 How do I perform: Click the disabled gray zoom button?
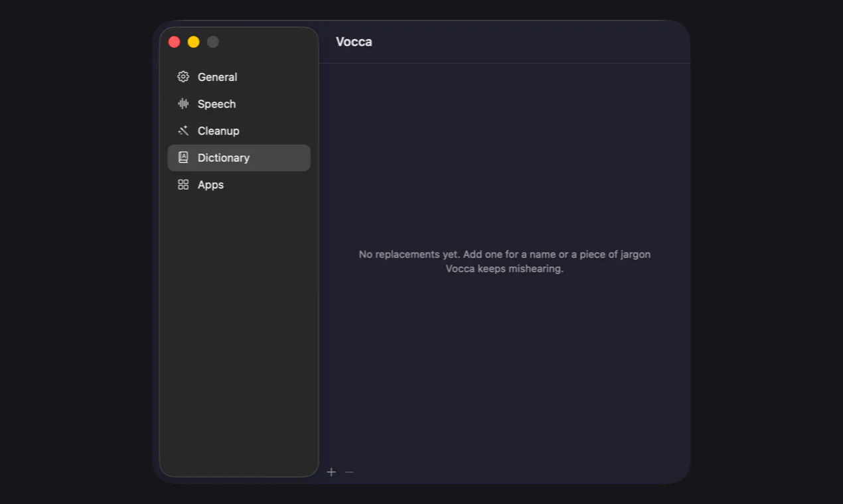213,42
